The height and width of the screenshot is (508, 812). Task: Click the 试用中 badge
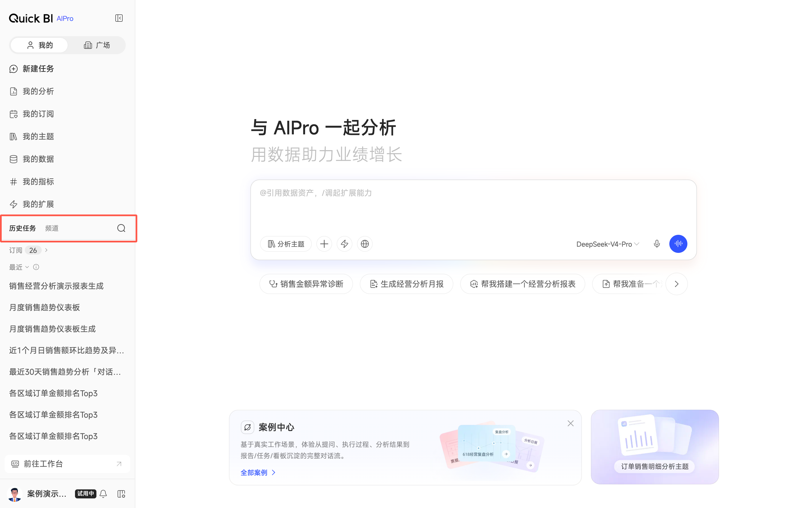tap(85, 494)
